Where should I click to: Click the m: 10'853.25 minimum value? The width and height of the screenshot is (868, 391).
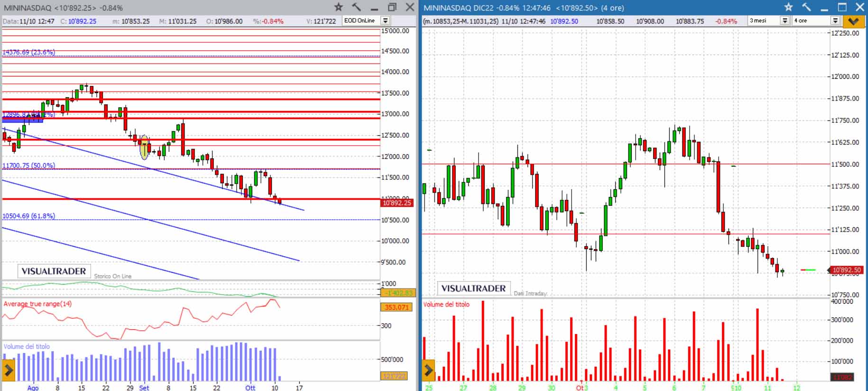[131, 21]
